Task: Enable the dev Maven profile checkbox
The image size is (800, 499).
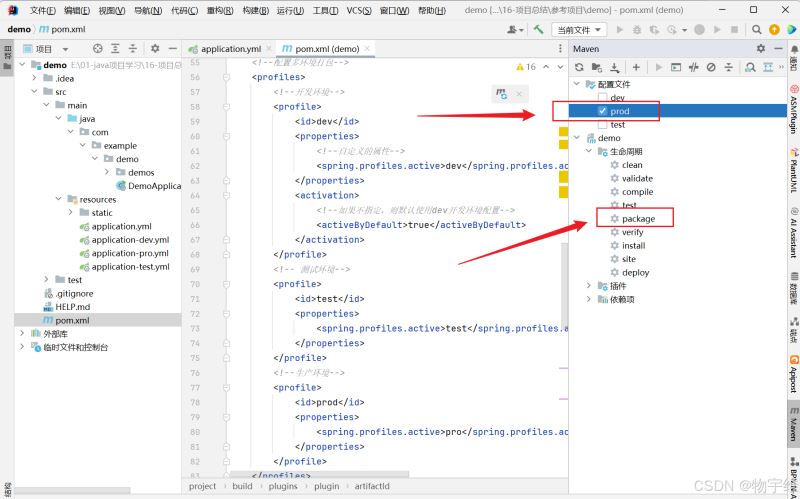Action: 601,98
